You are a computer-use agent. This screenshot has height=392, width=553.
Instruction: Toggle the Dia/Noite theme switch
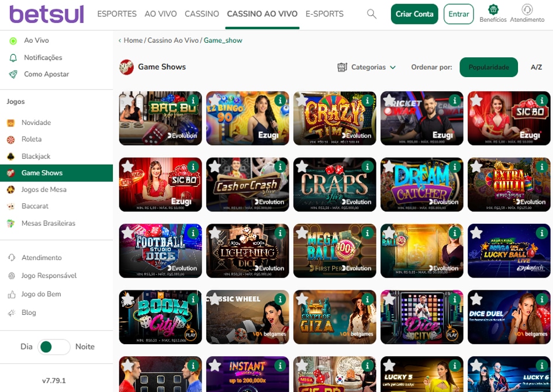[x=54, y=347]
